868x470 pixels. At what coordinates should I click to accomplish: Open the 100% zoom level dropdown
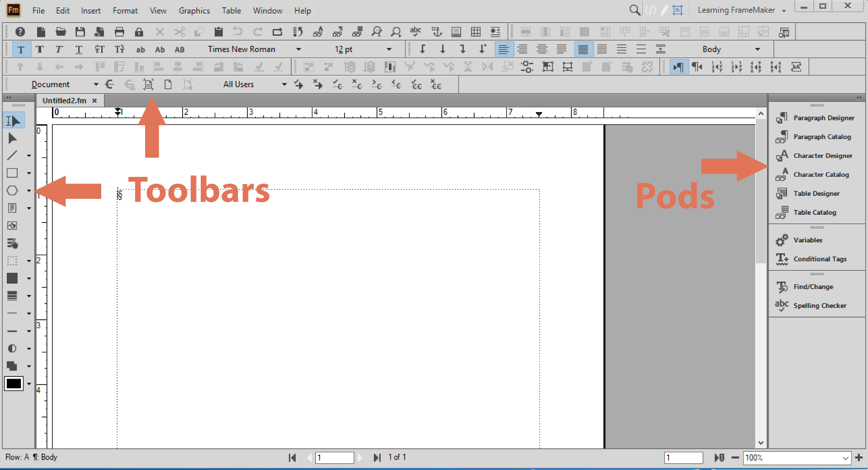[845, 458]
